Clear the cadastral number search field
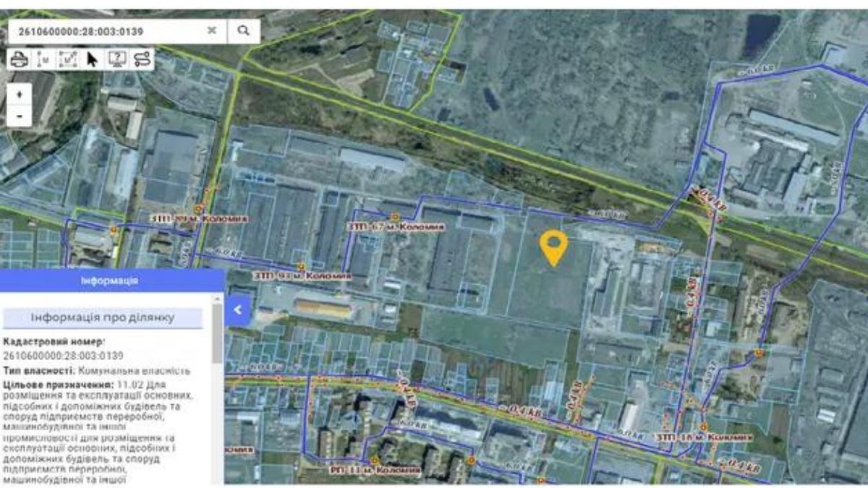 [212, 31]
